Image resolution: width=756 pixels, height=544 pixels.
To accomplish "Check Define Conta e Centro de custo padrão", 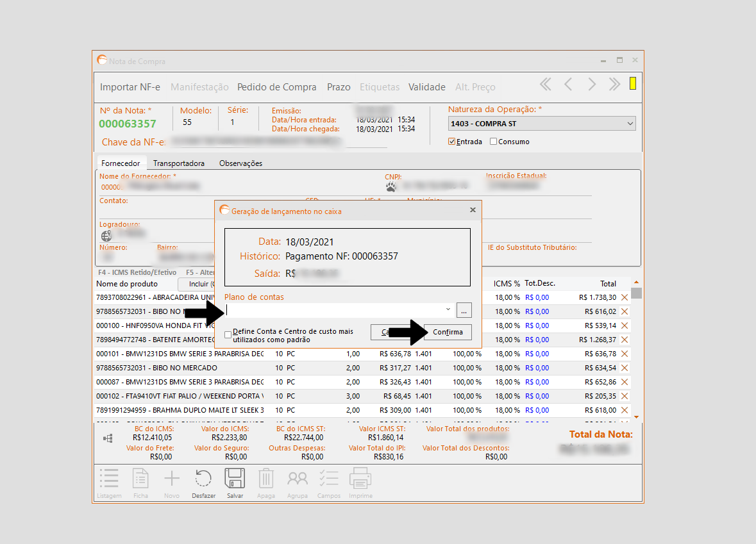I will point(228,335).
